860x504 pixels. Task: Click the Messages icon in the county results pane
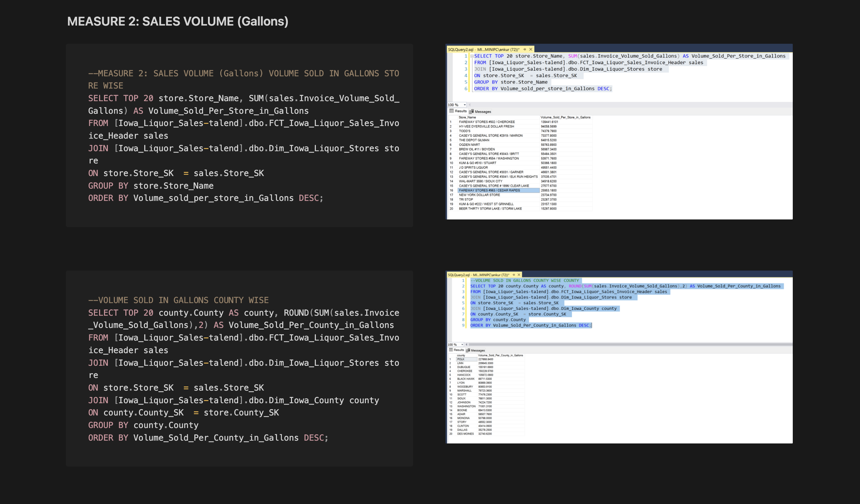click(x=468, y=350)
